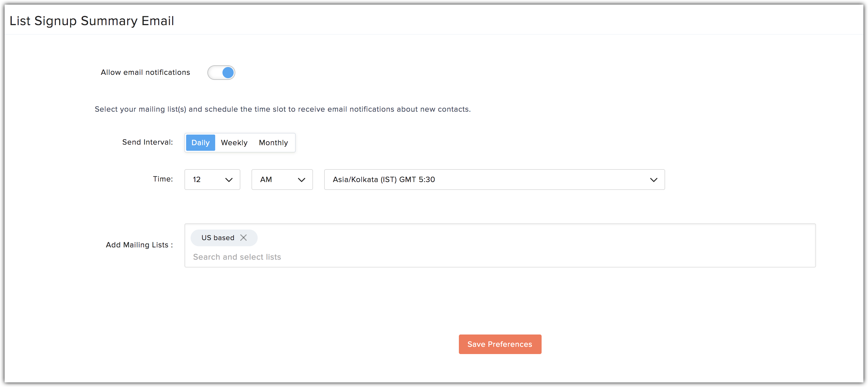Switch to the Monthly send interval

click(x=273, y=142)
